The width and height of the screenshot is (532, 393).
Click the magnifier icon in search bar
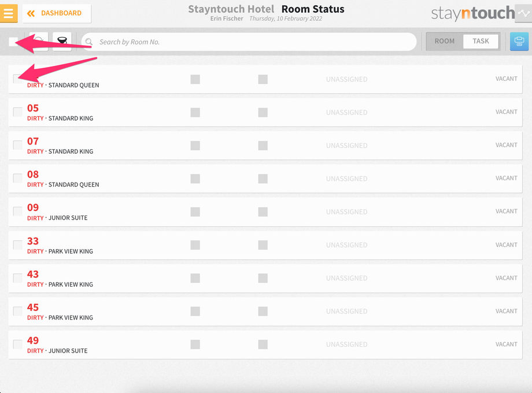pyautogui.click(x=89, y=42)
